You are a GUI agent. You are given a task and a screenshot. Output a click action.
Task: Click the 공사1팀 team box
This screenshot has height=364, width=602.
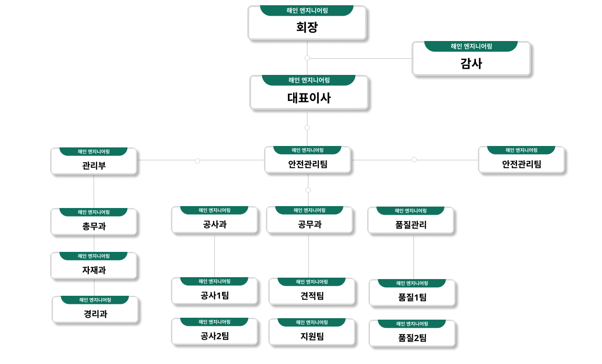[x=214, y=291]
